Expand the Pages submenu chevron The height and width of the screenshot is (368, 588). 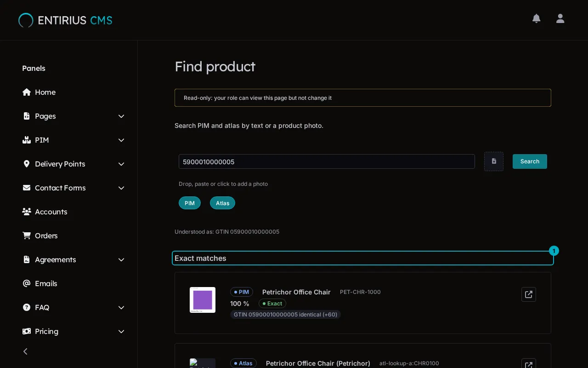[121, 116]
